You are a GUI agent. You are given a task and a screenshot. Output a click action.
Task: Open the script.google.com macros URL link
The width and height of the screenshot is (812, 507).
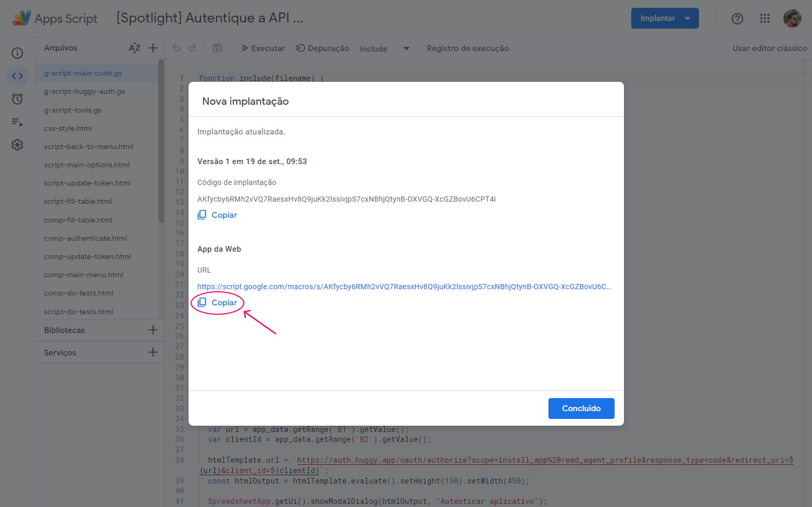tap(404, 287)
